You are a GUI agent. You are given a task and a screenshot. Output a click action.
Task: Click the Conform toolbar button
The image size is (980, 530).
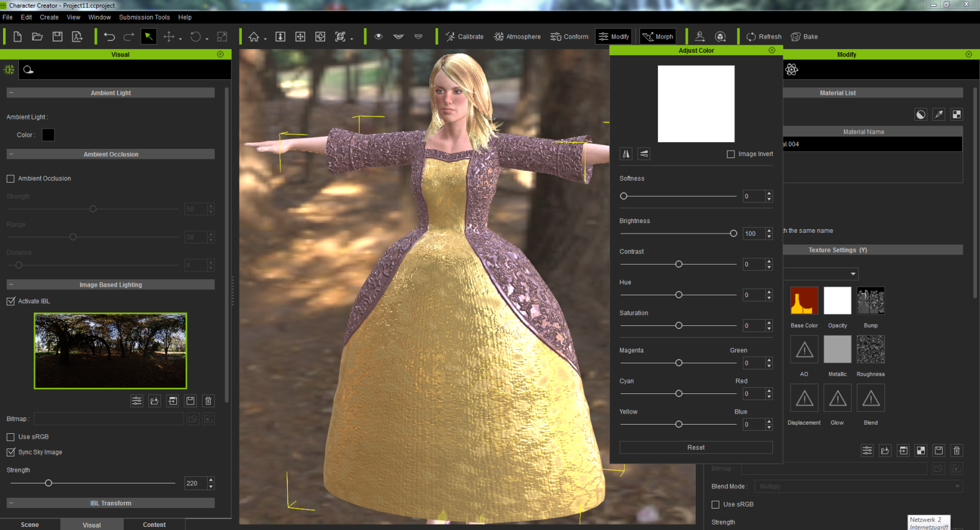click(x=569, y=37)
